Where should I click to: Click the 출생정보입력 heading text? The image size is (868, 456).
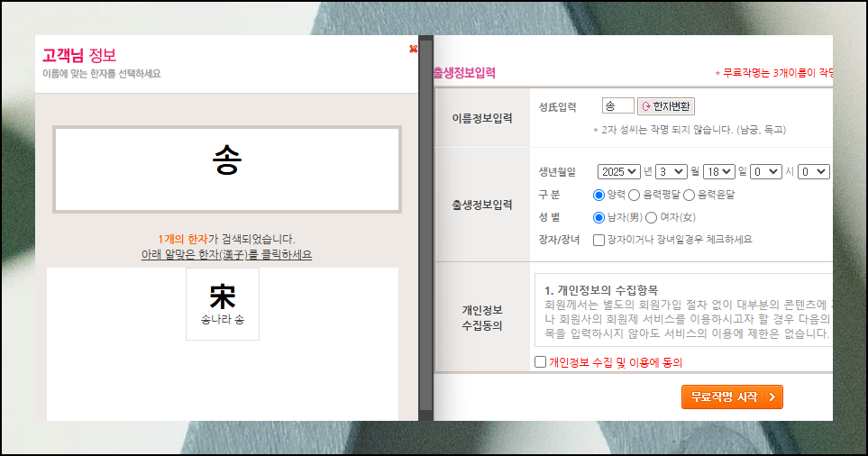click(464, 72)
